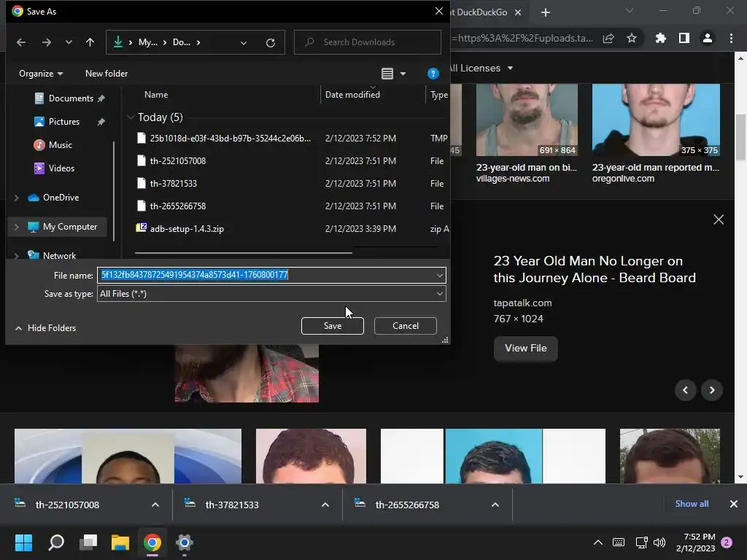Open the help question mark icon
The height and width of the screenshot is (560, 747).
click(433, 74)
